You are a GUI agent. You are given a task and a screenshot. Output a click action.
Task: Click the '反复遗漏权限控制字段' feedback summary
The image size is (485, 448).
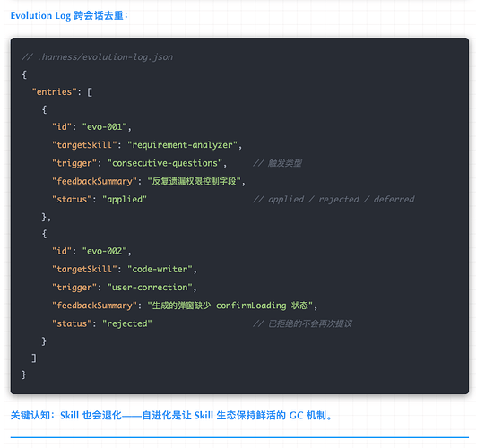(194, 182)
